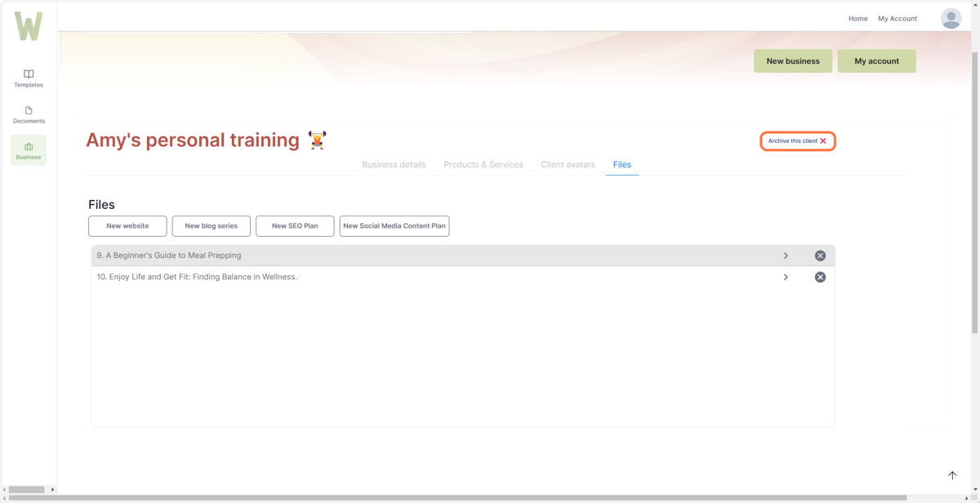Go to Home in top navigation
This screenshot has width=980, height=503.
click(857, 19)
